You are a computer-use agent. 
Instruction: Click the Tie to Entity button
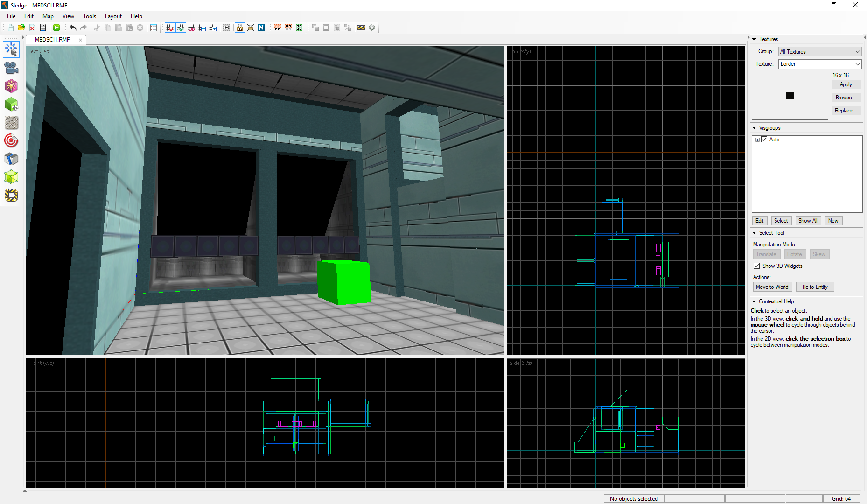[x=815, y=287]
